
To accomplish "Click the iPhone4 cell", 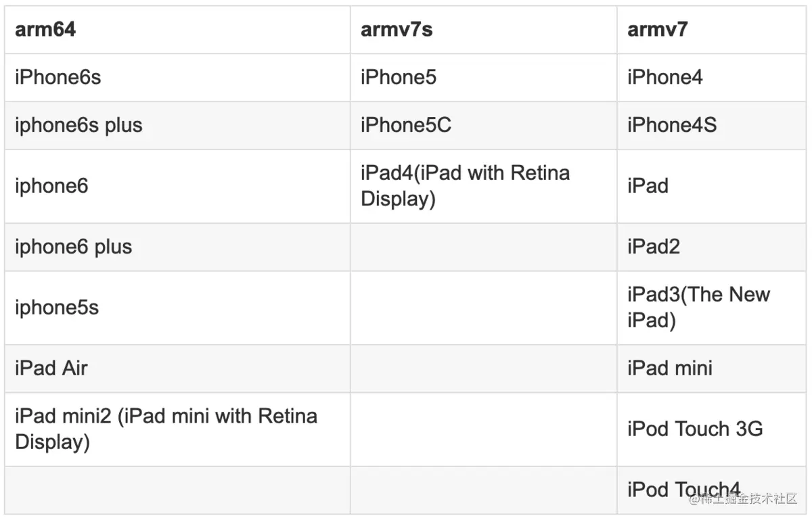I will point(665,77).
